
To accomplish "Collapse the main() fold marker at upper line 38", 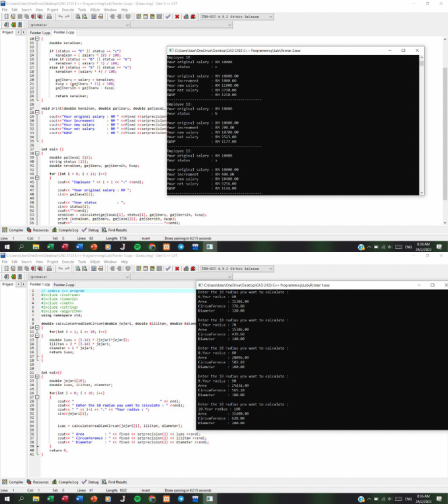I will pos(38,153).
